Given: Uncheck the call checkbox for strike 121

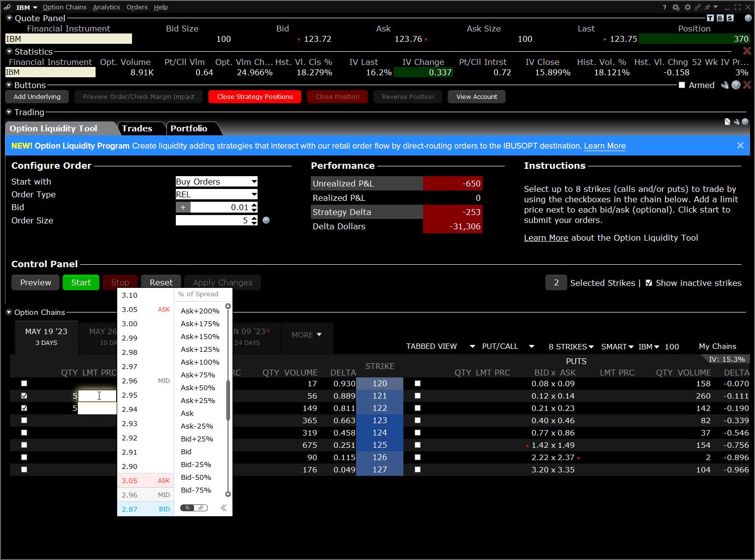Looking at the screenshot, I should [x=24, y=396].
